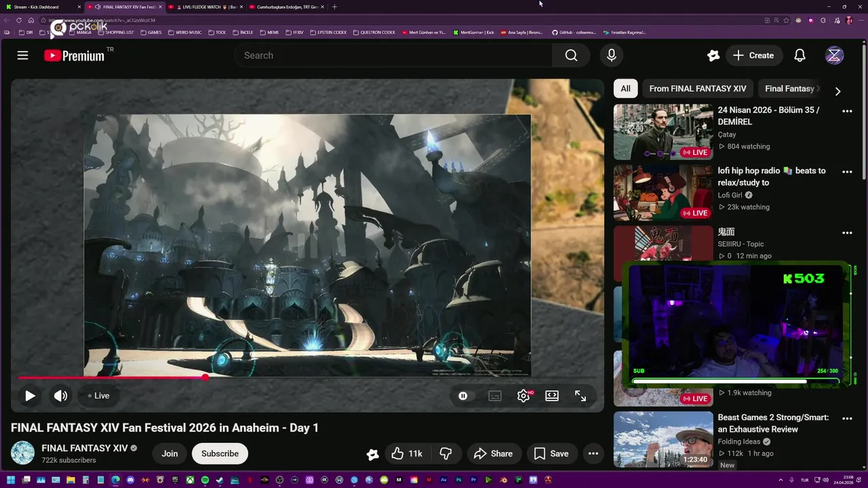
Task: Open Epic Games from the taskbar
Action: point(175,480)
